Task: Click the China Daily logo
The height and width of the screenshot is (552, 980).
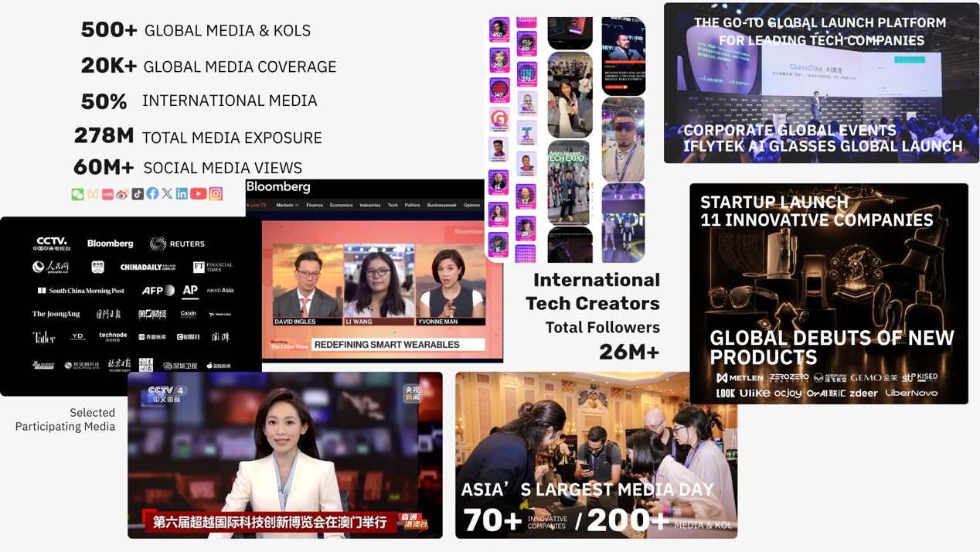Action: coord(148,267)
